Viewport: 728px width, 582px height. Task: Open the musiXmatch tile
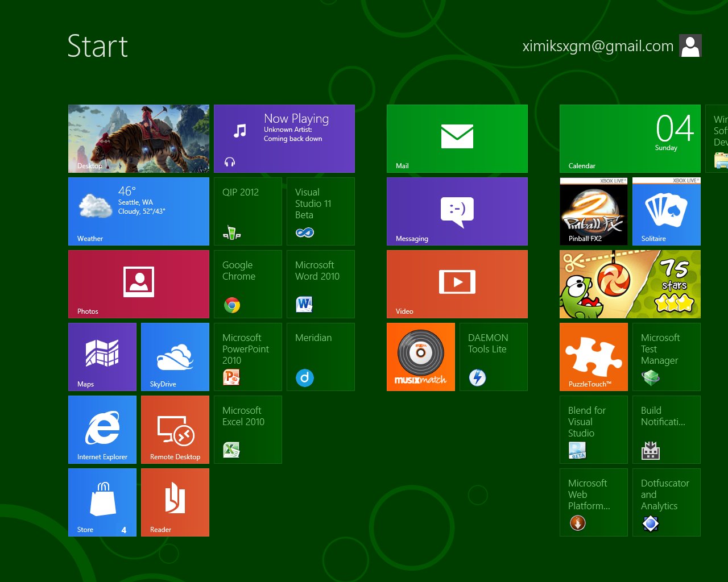[421, 357]
